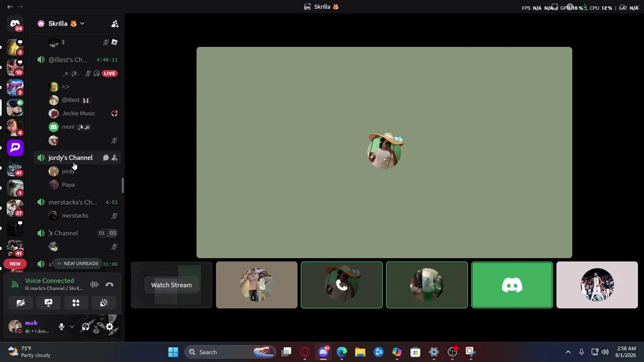
Task: Focus the sun-hat avatar tile with phone icon
Action: tap(342, 285)
